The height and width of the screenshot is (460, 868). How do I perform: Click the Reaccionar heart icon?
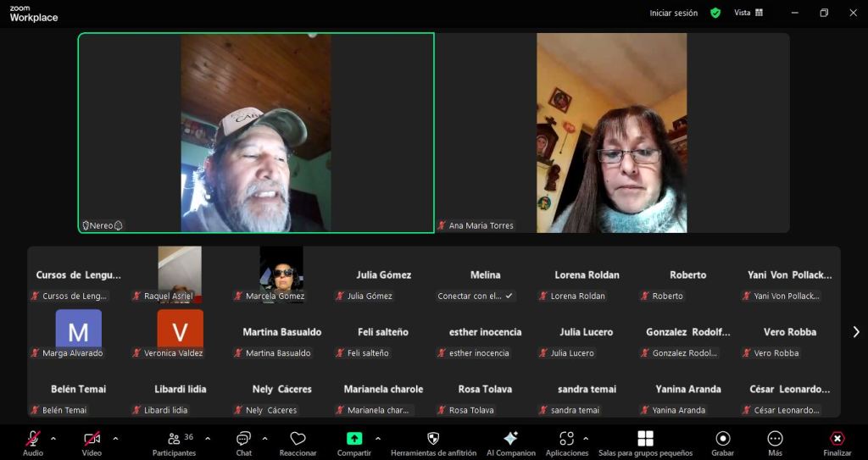tap(298, 442)
